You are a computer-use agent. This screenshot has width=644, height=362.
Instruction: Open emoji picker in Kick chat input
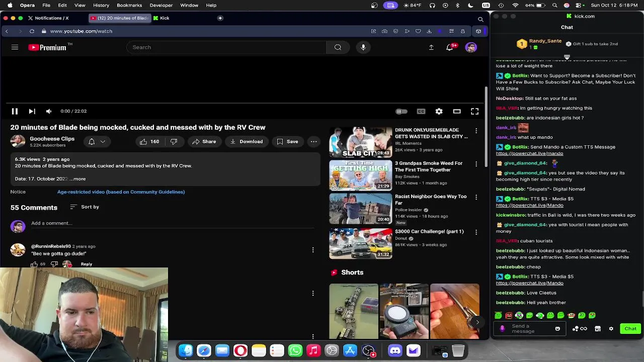[x=557, y=329]
